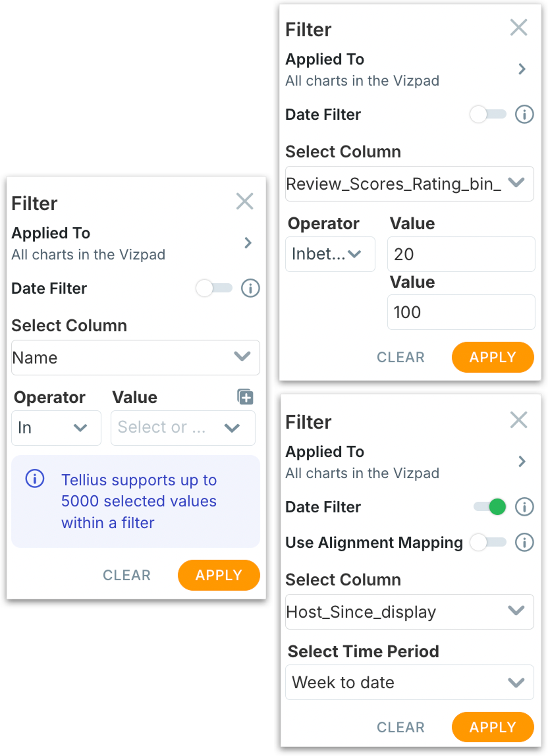This screenshot has width=548, height=756.
Task: Expand Applied To in the Host_Since_display panel
Action: tap(522, 462)
